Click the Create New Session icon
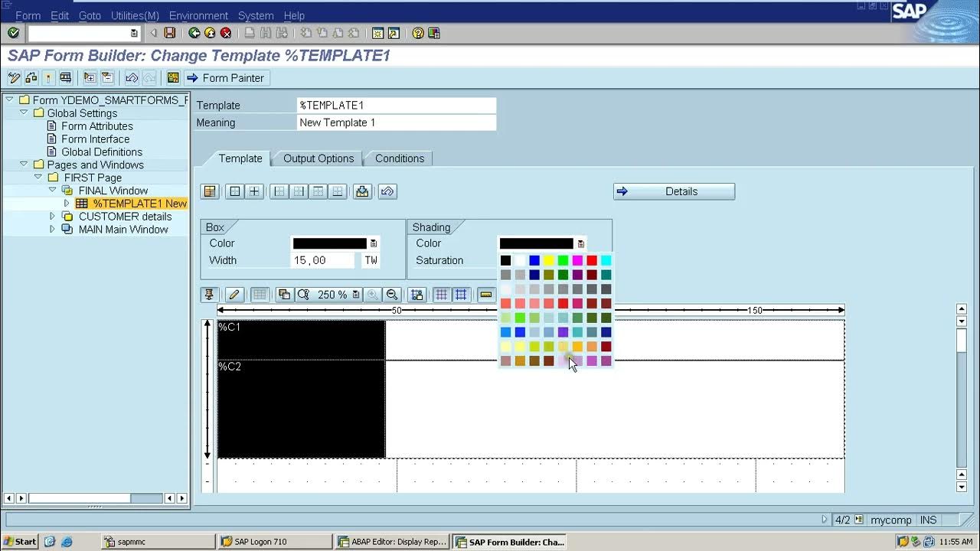Screen dimensions: 980x551 (x=377, y=33)
